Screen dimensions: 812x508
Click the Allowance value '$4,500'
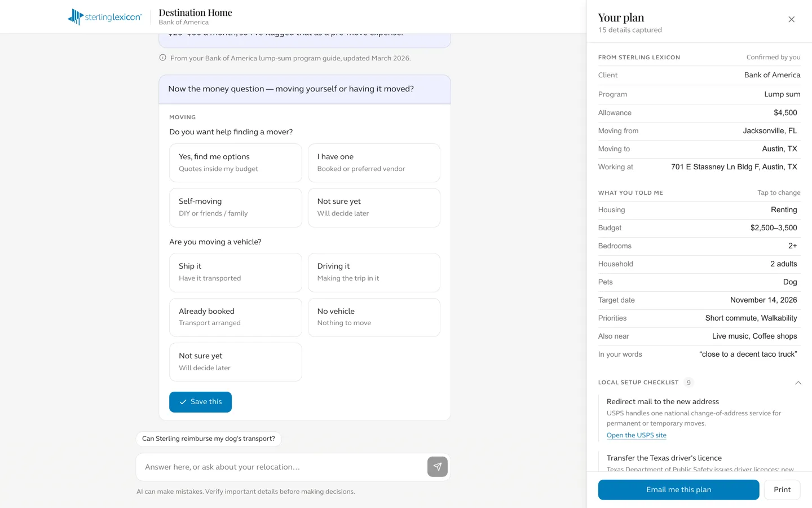click(785, 113)
